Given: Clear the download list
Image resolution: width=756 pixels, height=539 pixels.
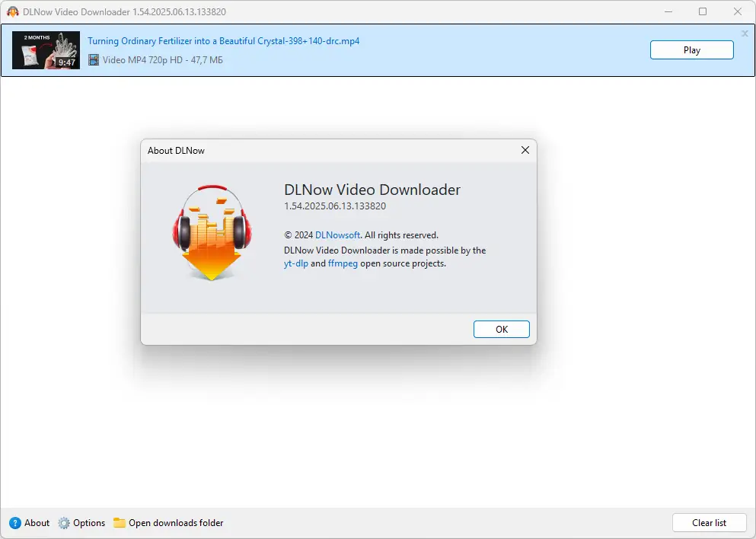Looking at the screenshot, I should tap(708, 523).
